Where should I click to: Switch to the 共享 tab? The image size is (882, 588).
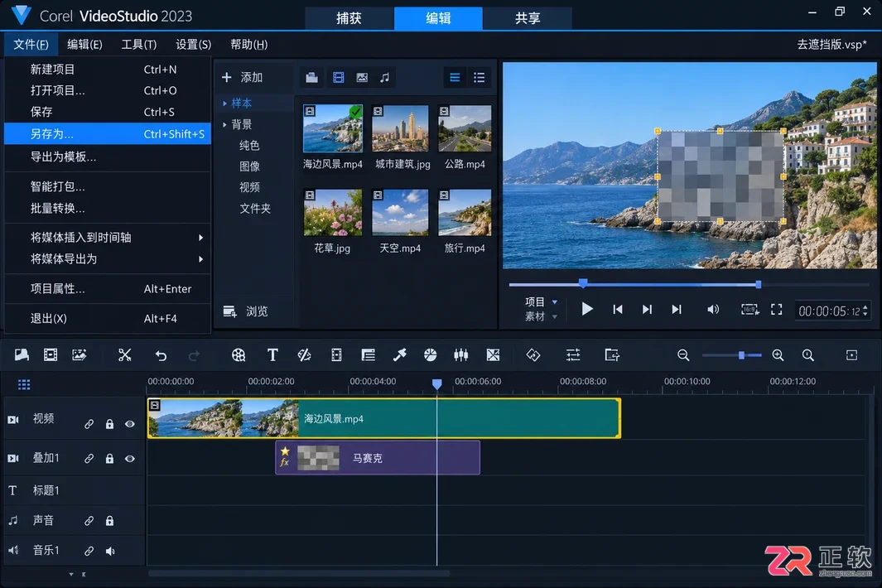coord(528,18)
